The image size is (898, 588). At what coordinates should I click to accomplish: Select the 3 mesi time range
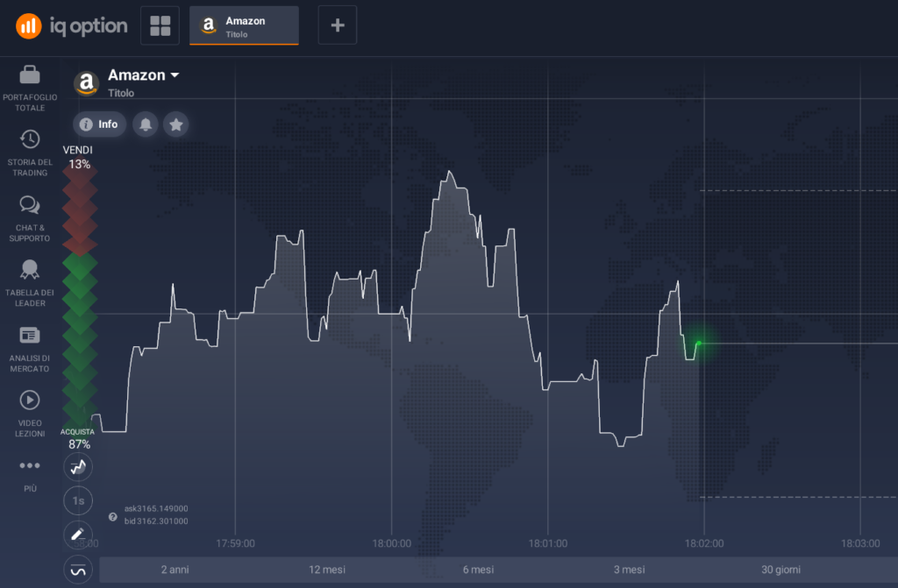(x=629, y=570)
